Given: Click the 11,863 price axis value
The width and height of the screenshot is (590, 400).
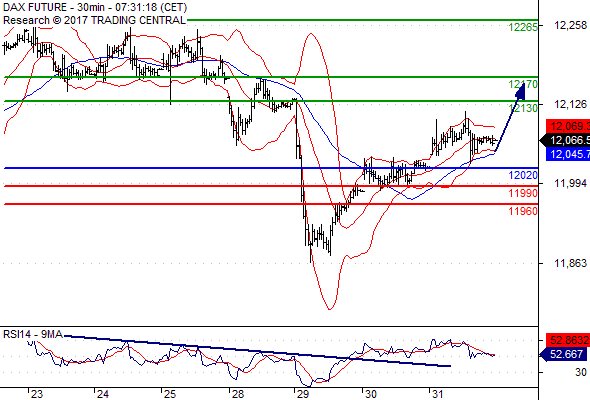Looking at the screenshot, I should pos(570,263).
